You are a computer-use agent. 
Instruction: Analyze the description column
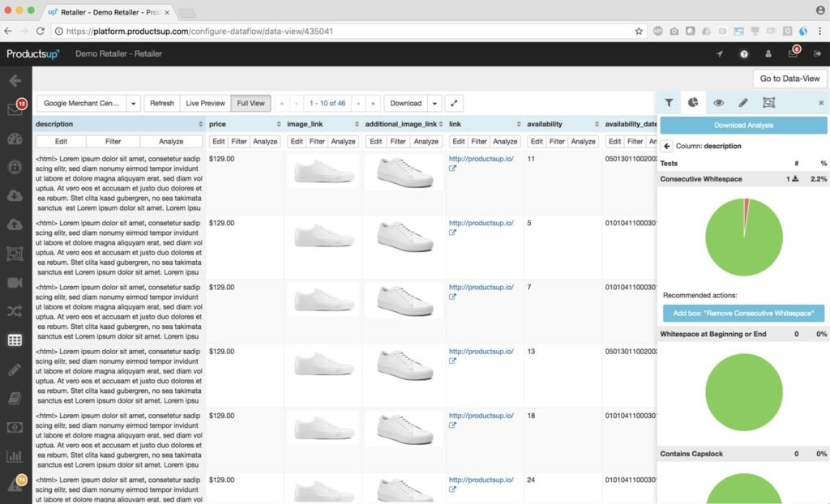tap(171, 141)
